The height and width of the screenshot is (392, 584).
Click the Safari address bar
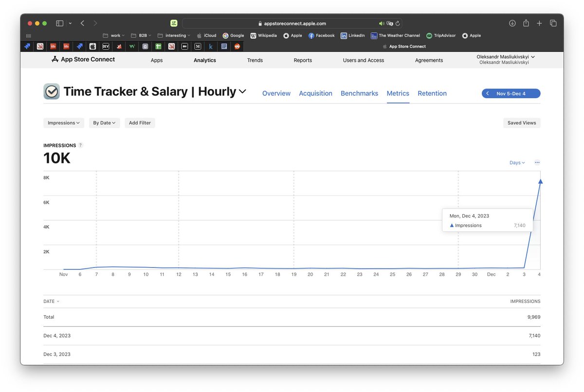point(292,23)
